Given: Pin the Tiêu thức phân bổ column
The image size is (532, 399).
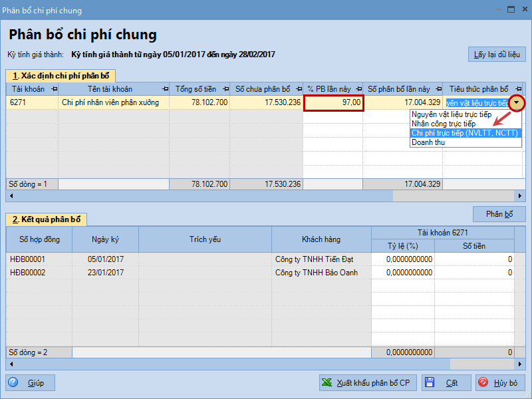Looking at the screenshot, I should 518,89.
